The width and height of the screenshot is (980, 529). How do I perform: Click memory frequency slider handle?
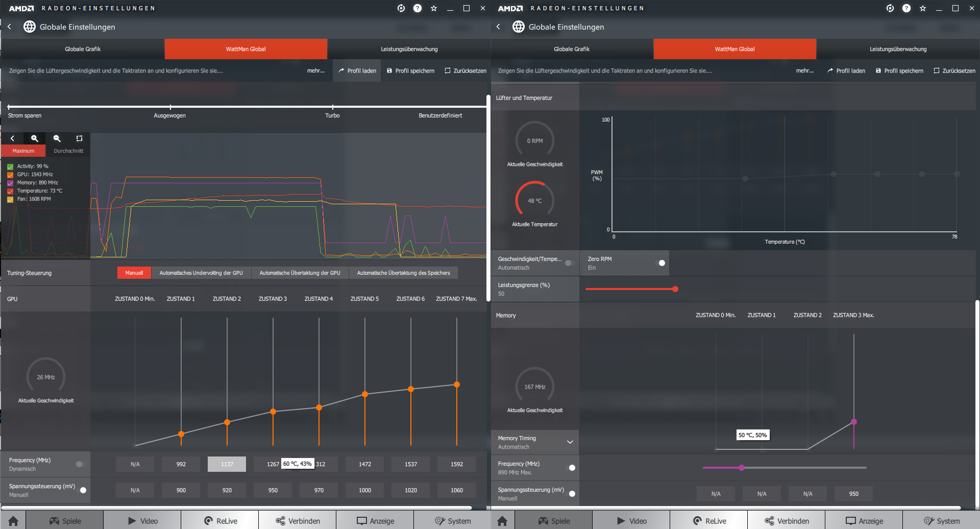pyautogui.click(x=742, y=468)
